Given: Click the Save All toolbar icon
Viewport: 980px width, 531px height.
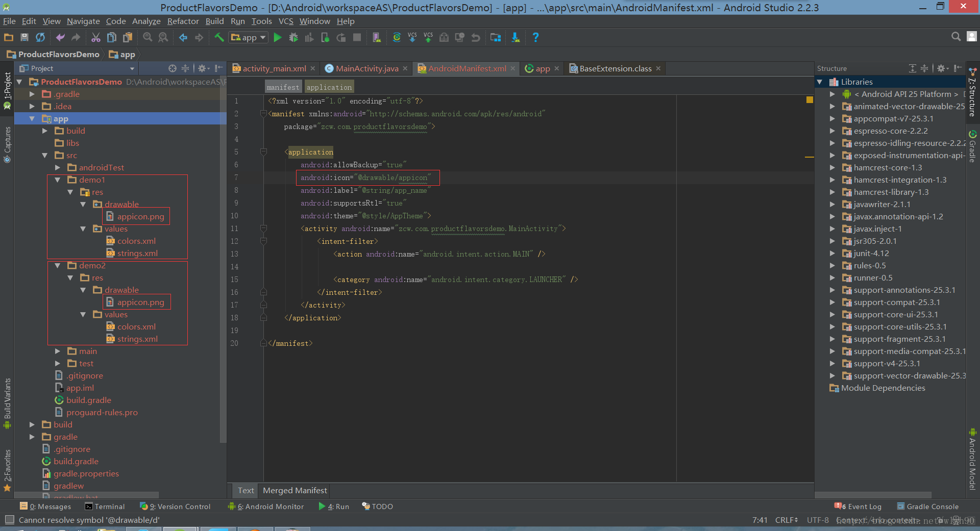Looking at the screenshot, I should [24, 37].
